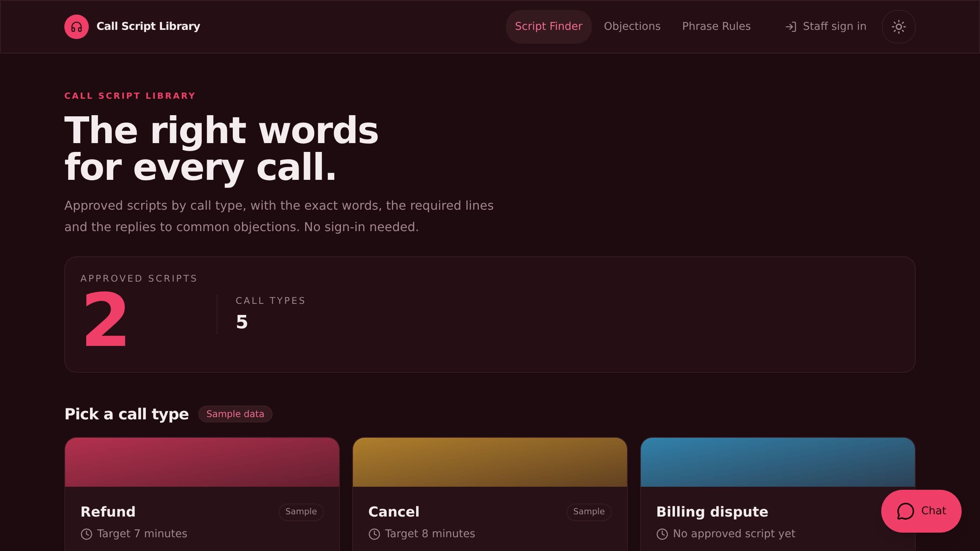Click the 'CALL TYPES' label
This screenshot has height=551, width=980.
[270, 301]
